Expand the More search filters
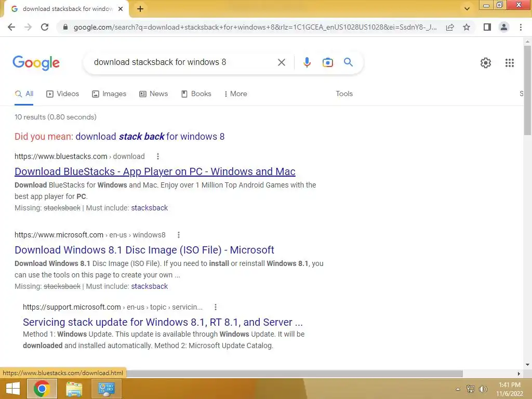The image size is (532, 399). coord(235,94)
